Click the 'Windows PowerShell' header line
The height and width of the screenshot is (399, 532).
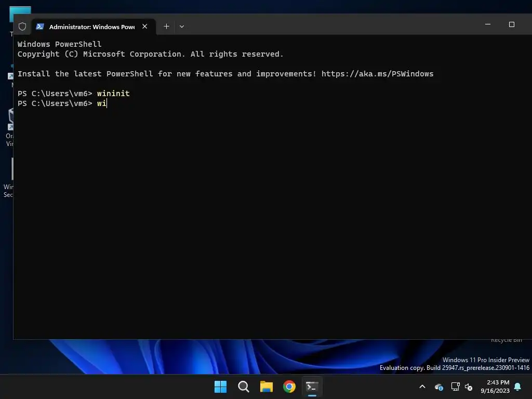coord(59,44)
